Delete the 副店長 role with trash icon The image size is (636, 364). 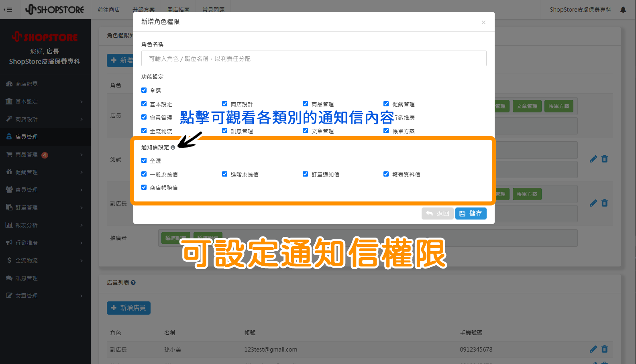coord(605,203)
